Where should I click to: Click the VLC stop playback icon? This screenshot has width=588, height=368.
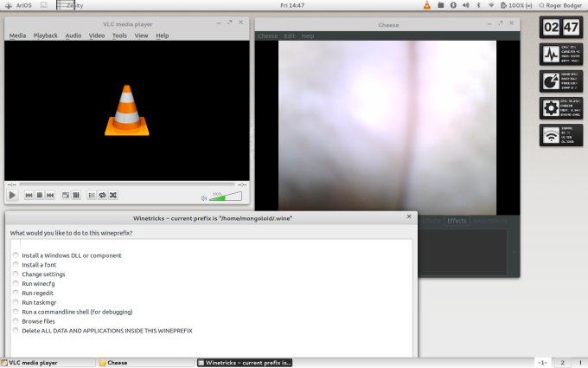pos(40,196)
